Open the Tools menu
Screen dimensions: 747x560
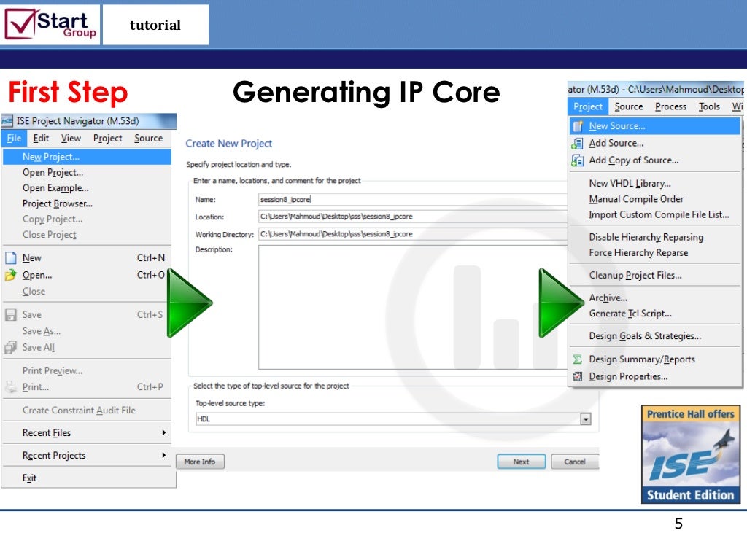[x=709, y=106]
